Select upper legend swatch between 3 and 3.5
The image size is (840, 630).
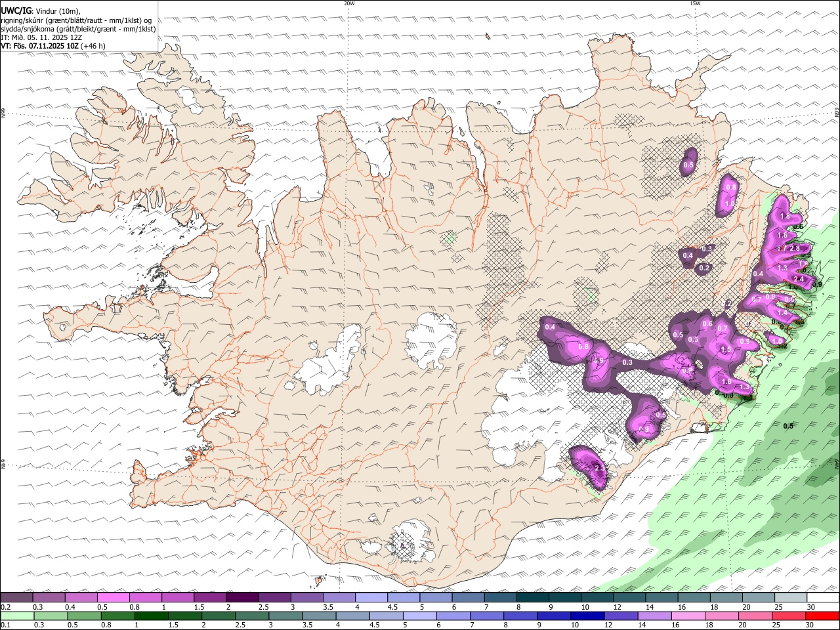306,598
